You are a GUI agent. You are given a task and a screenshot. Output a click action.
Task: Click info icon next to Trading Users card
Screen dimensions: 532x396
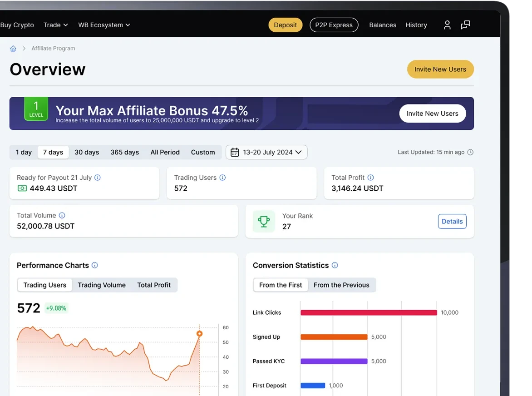click(222, 178)
